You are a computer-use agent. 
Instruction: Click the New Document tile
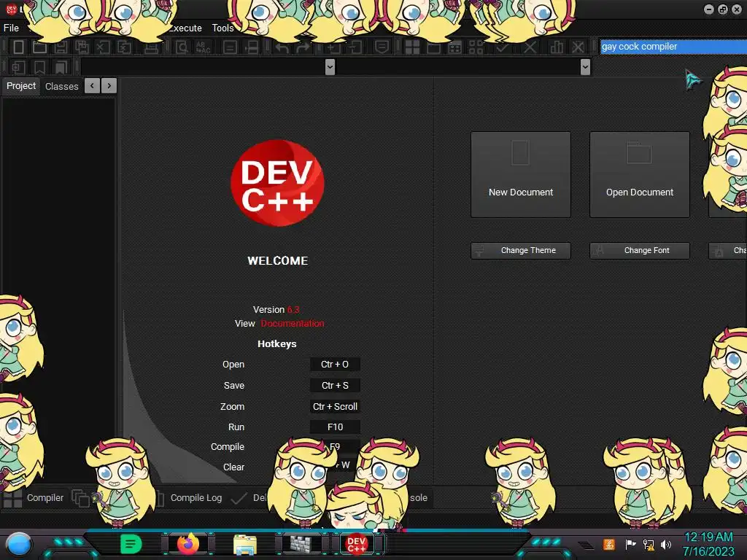pyautogui.click(x=521, y=175)
